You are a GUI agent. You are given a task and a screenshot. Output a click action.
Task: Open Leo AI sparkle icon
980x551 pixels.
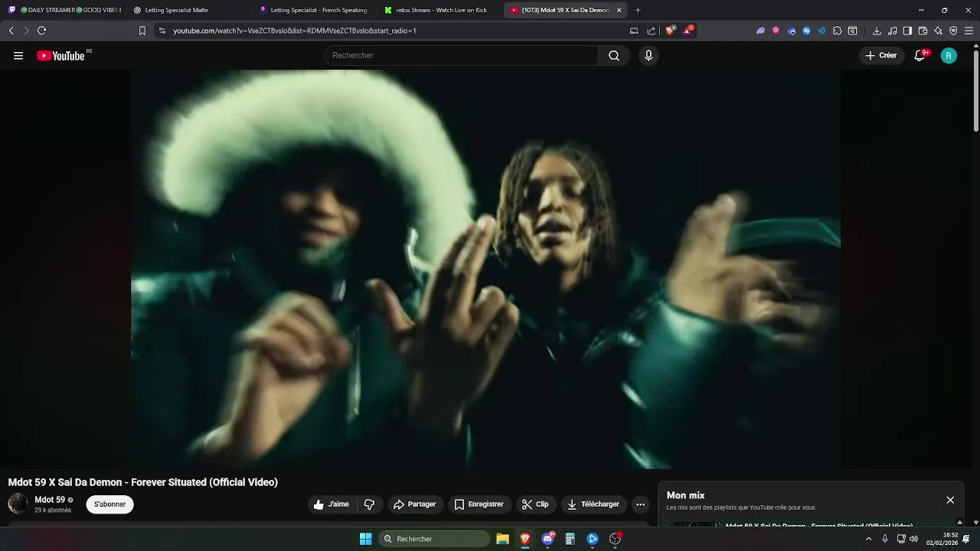938,31
